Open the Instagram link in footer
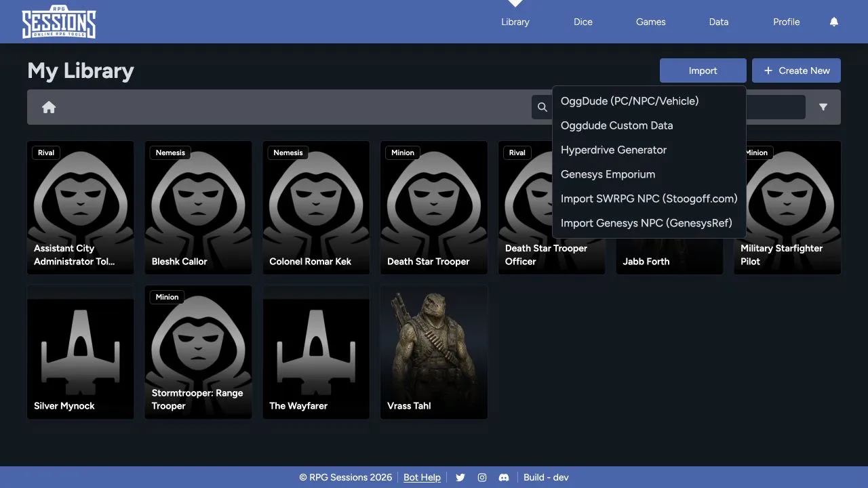This screenshot has width=868, height=488. pyautogui.click(x=482, y=477)
